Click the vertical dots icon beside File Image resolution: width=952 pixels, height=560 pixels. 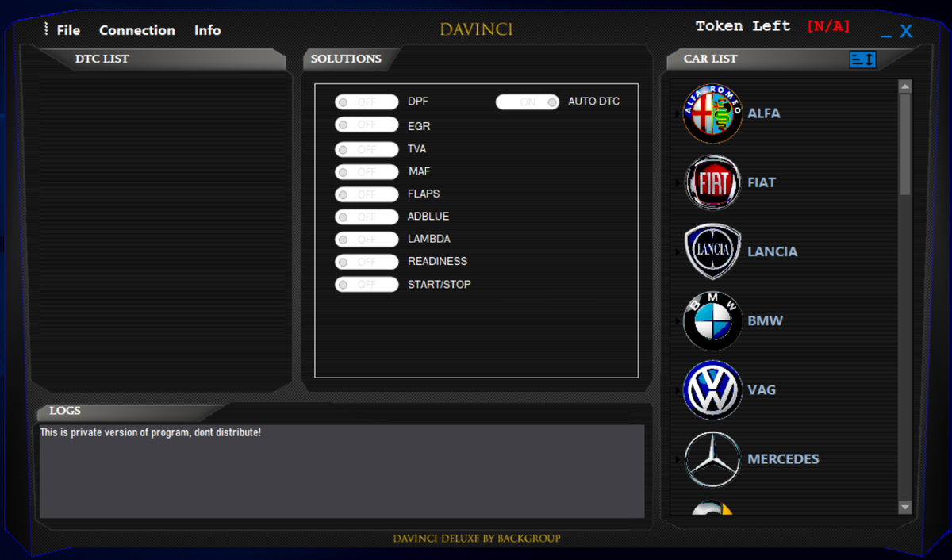[x=46, y=29]
